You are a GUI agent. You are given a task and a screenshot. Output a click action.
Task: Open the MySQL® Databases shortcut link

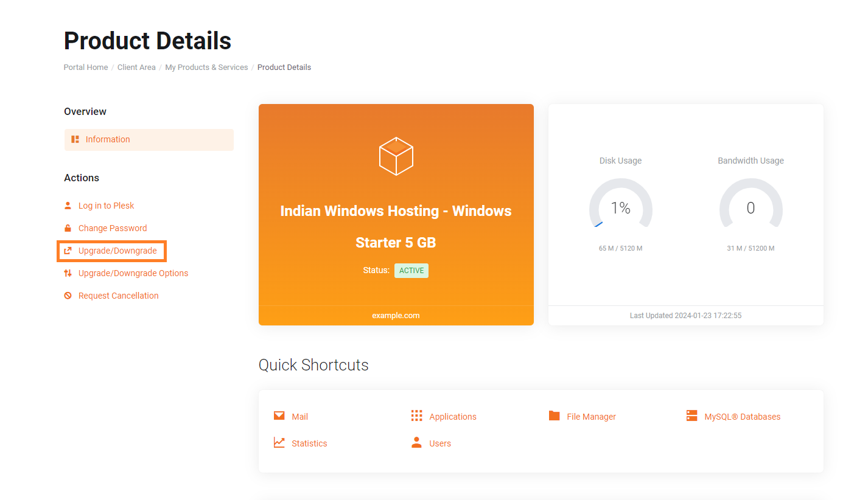(x=742, y=417)
